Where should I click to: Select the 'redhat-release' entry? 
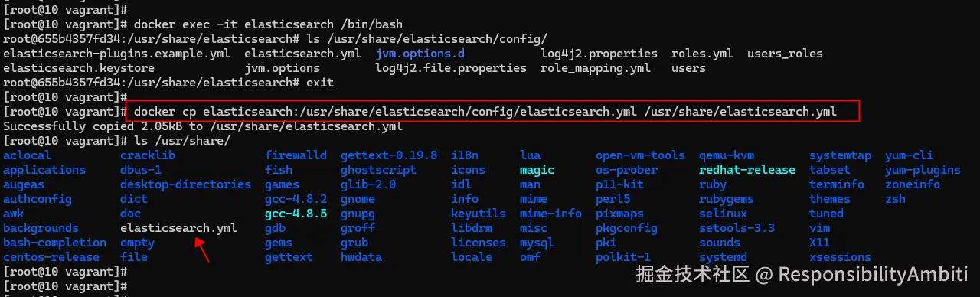point(747,170)
